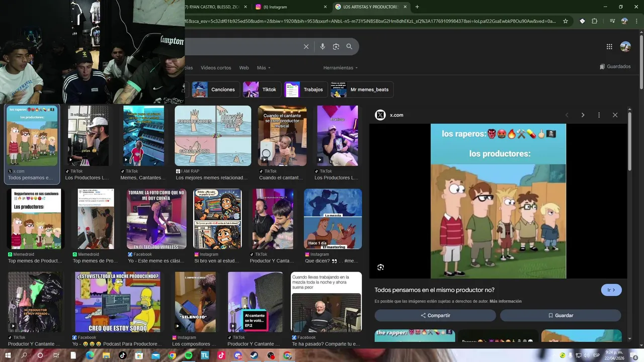Open the 'Productores / Artistas pidiendo beats' meme
Viewport: 644px width, 362px height.
[x=213, y=136]
